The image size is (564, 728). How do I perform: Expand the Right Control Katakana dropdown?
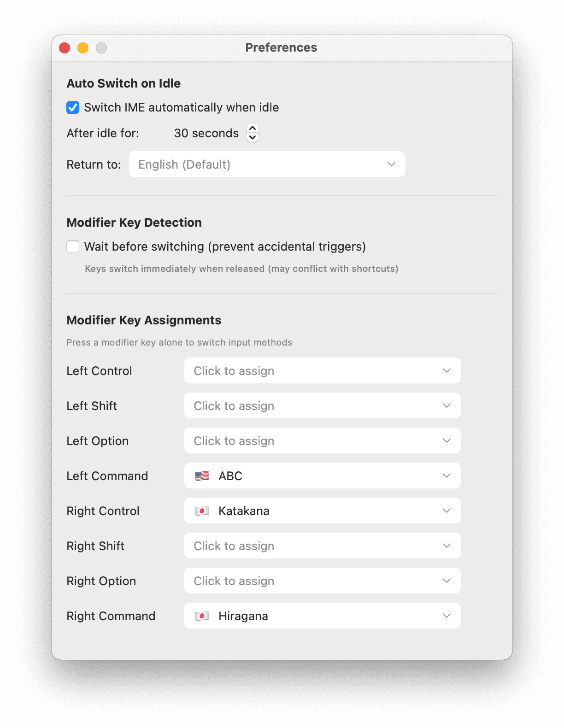click(322, 511)
